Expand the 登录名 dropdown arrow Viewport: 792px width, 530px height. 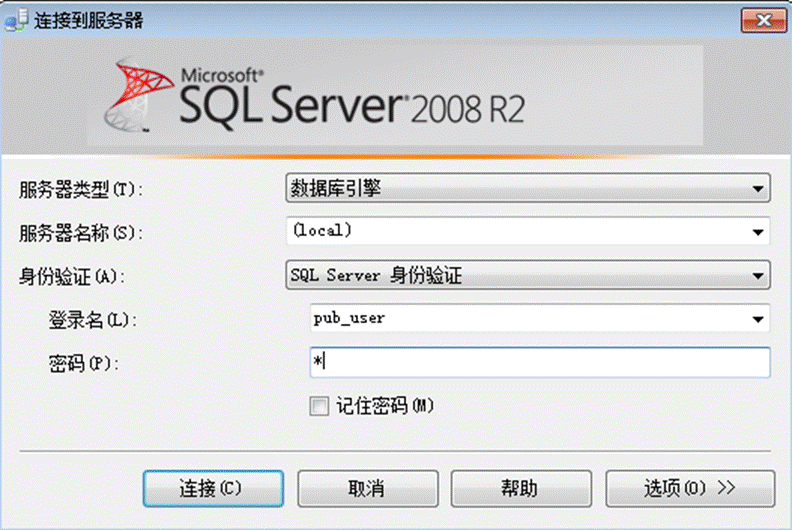(758, 319)
